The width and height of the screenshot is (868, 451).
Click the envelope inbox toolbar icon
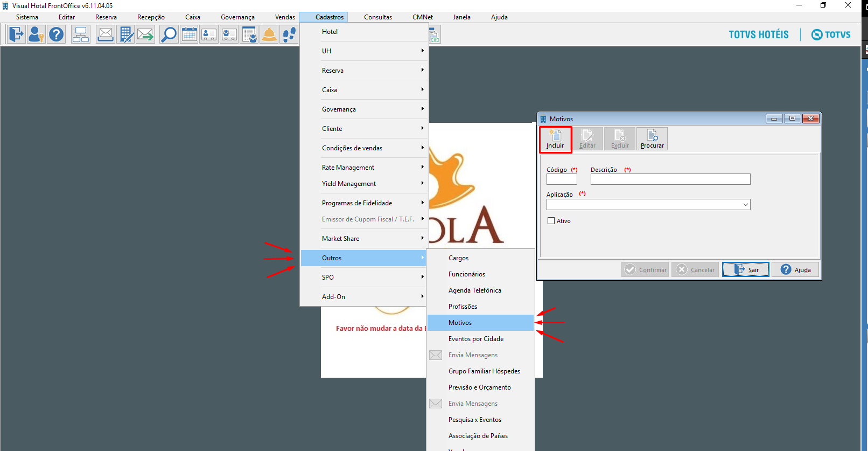pyautogui.click(x=106, y=34)
